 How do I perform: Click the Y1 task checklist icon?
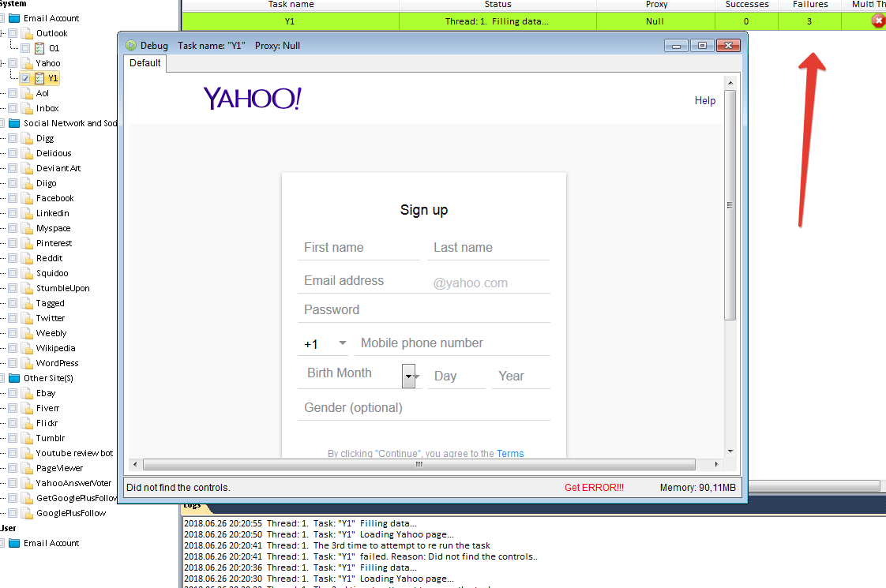[x=39, y=78]
